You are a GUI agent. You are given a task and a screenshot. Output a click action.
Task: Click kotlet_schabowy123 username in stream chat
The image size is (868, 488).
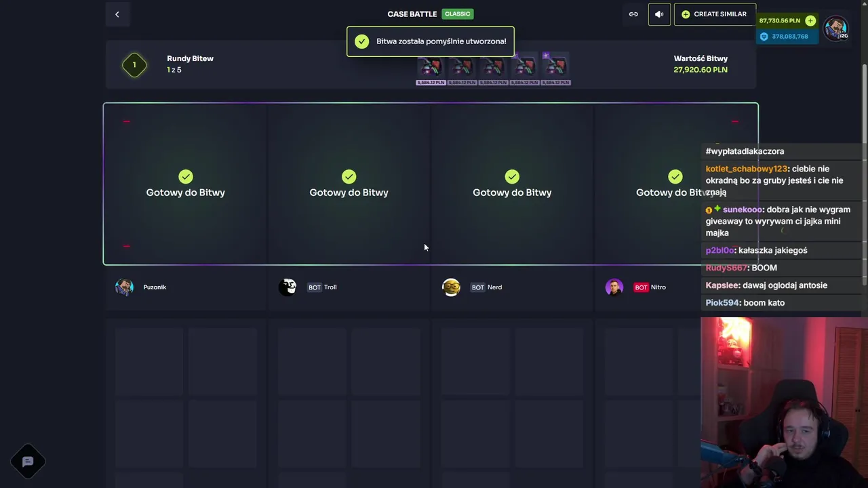747,169
